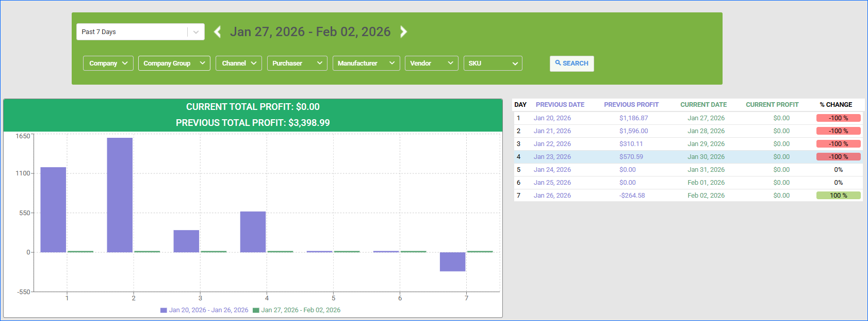Image resolution: width=868 pixels, height=321 pixels.
Task: Toggle green Jan 27 - Feb 02 legend series
Action: click(297, 310)
